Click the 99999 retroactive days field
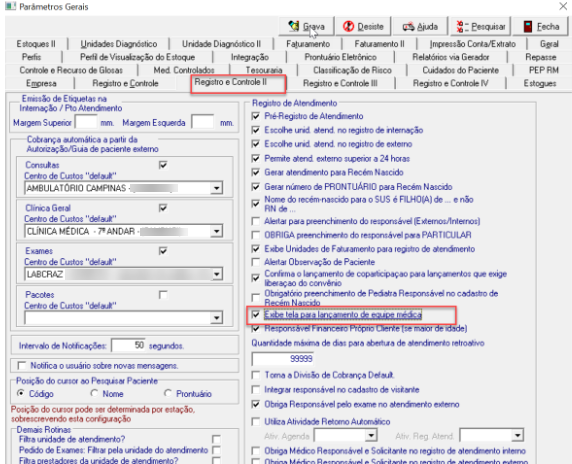The height and width of the screenshot is (464, 572). [x=283, y=359]
